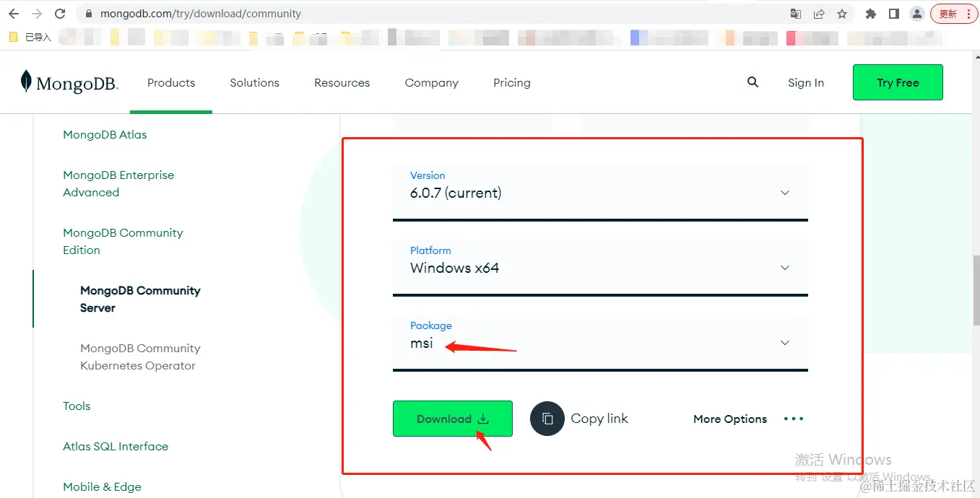
Task: Click the red browser update button
Action: (x=954, y=14)
